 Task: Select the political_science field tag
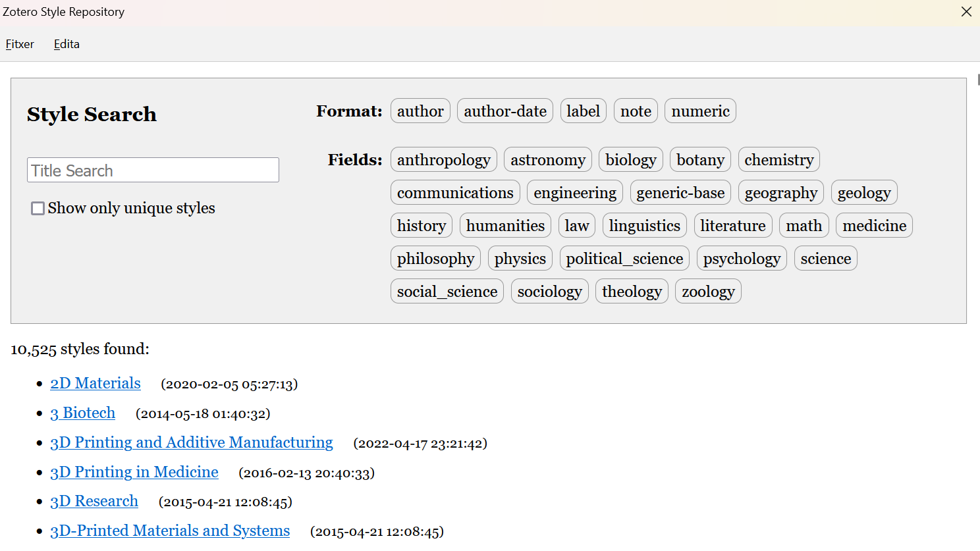[624, 259]
